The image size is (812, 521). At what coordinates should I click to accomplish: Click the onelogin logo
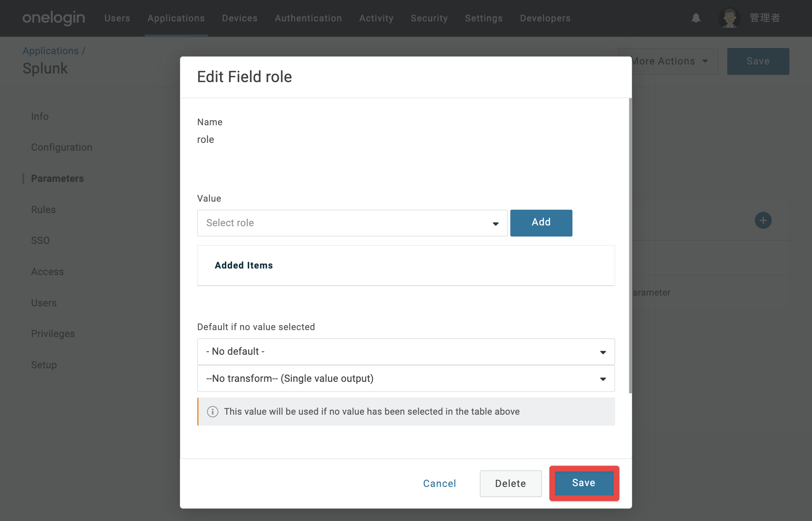pyautogui.click(x=54, y=18)
